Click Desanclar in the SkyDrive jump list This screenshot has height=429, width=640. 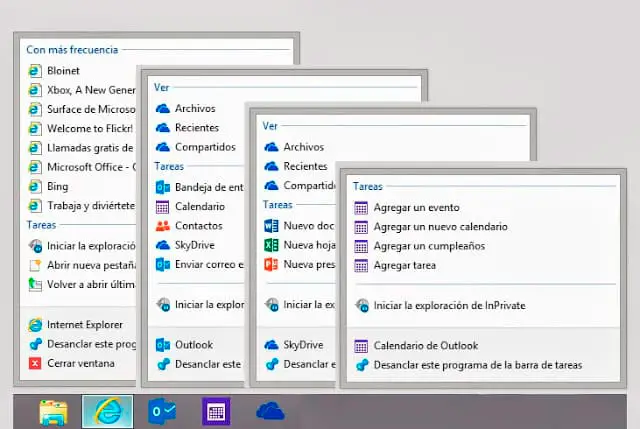click(299, 364)
